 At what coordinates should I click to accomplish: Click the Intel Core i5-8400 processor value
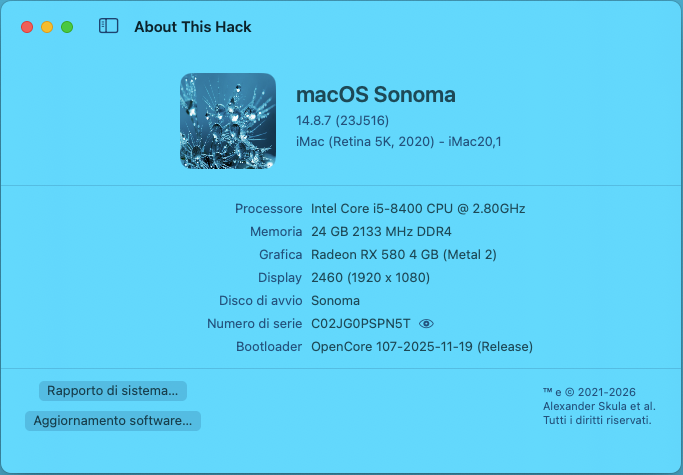coord(418,209)
